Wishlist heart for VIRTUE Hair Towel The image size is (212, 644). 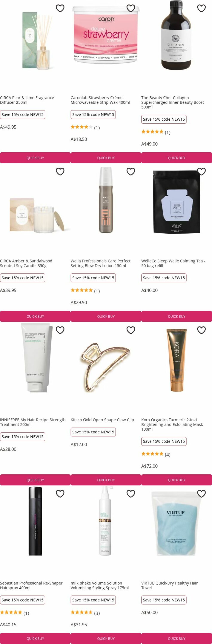click(201, 494)
